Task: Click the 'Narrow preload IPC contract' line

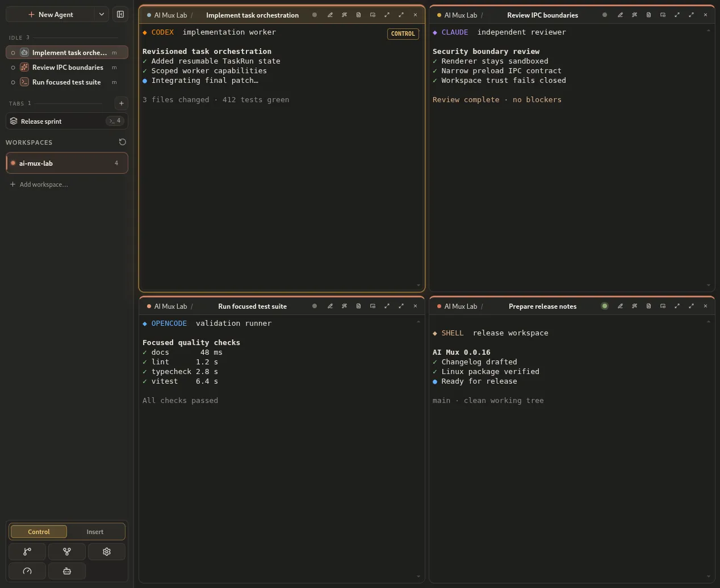Action: pos(497,71)
